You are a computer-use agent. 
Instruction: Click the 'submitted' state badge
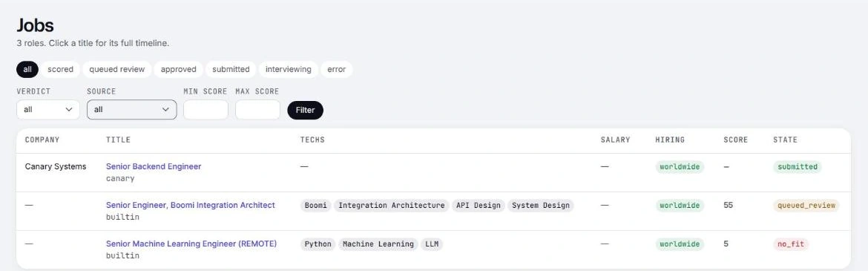click(797, 167)
